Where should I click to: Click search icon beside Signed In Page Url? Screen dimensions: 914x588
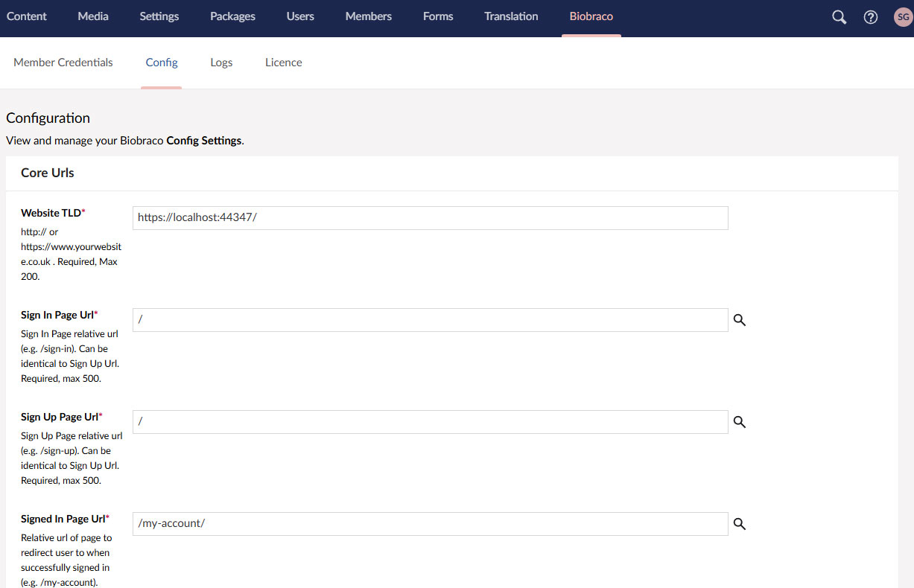click(740, 524)
